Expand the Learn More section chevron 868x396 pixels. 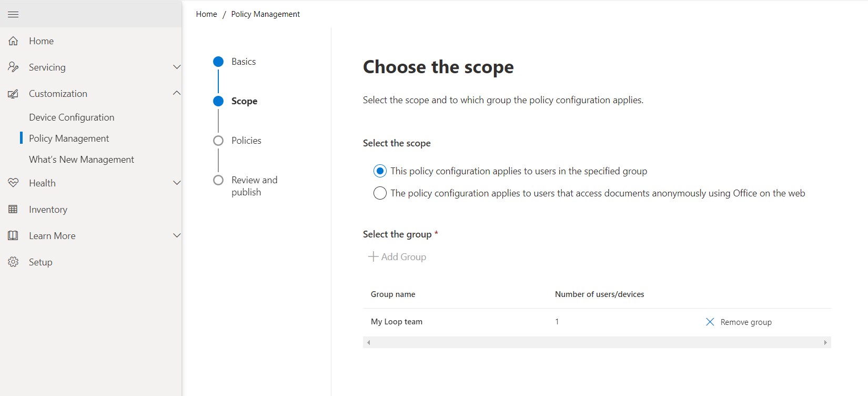(x=177, y=235)
